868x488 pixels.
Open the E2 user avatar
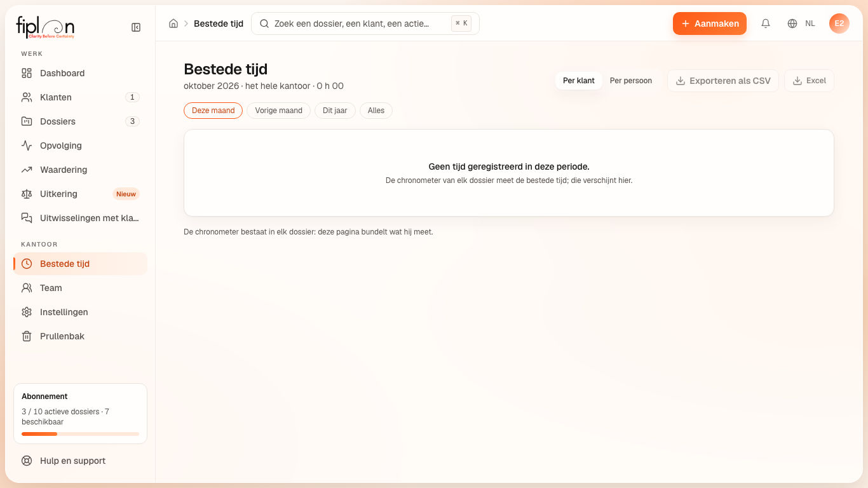(x=839, y=24)
